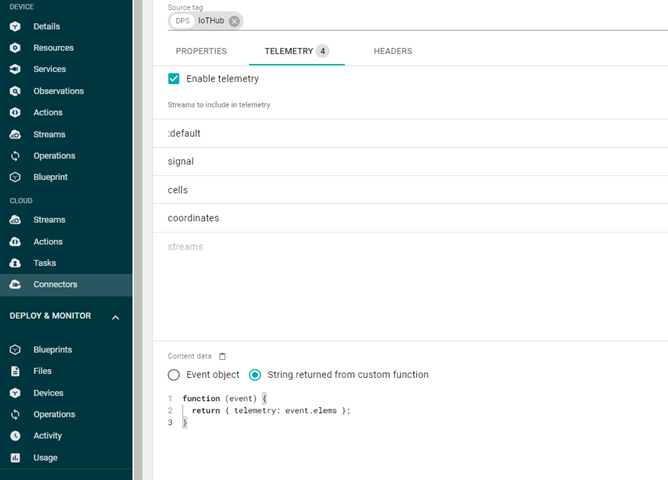Click the device Actions icon
Viewport: 668px width, 480px height.
(15, 112)
